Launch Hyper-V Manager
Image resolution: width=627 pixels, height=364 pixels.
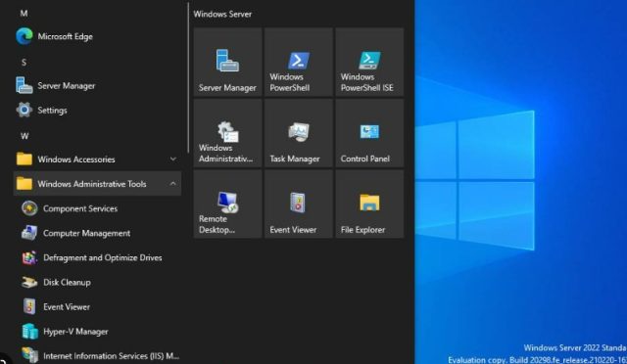click(x=97, y=332)
